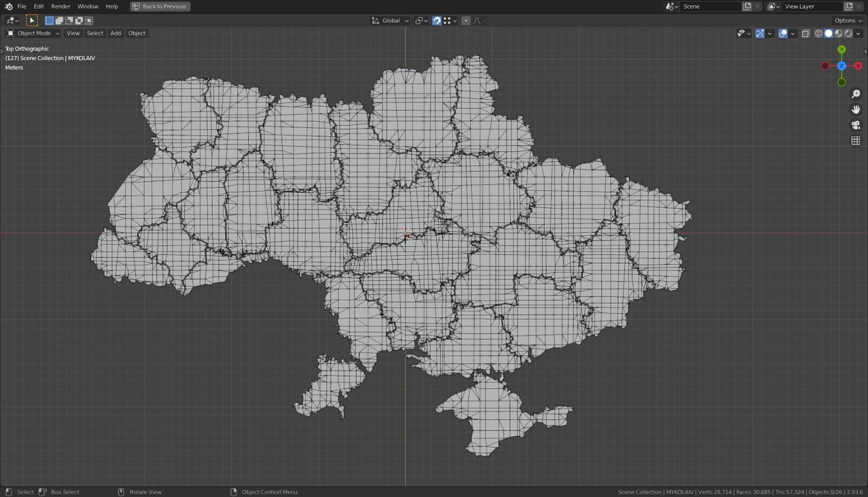Click the View Layer name field
The image size is (868, 497).
tap(813, 6)
